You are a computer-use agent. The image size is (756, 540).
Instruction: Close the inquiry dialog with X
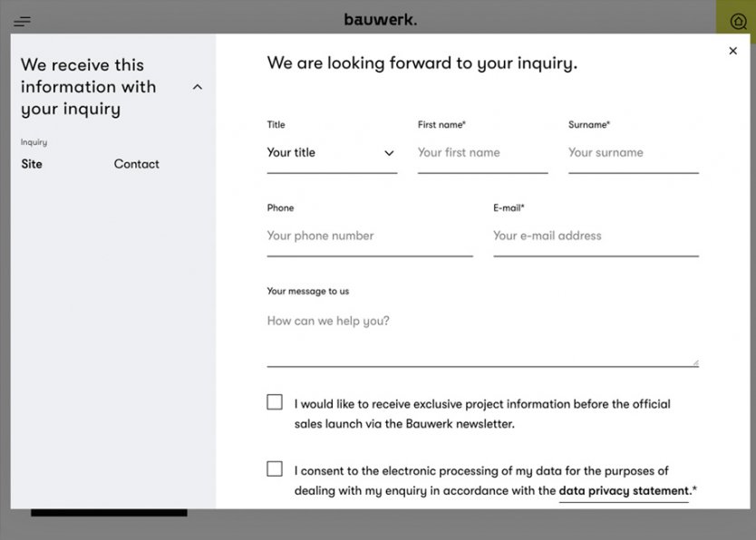click(x=732, y=52)
